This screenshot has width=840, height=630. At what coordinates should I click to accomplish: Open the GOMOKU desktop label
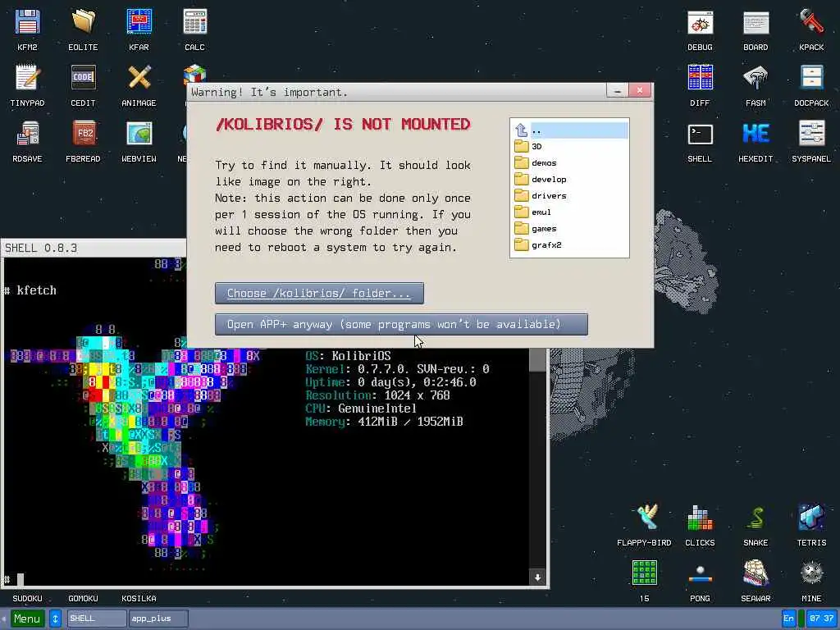tap(83, 598)
